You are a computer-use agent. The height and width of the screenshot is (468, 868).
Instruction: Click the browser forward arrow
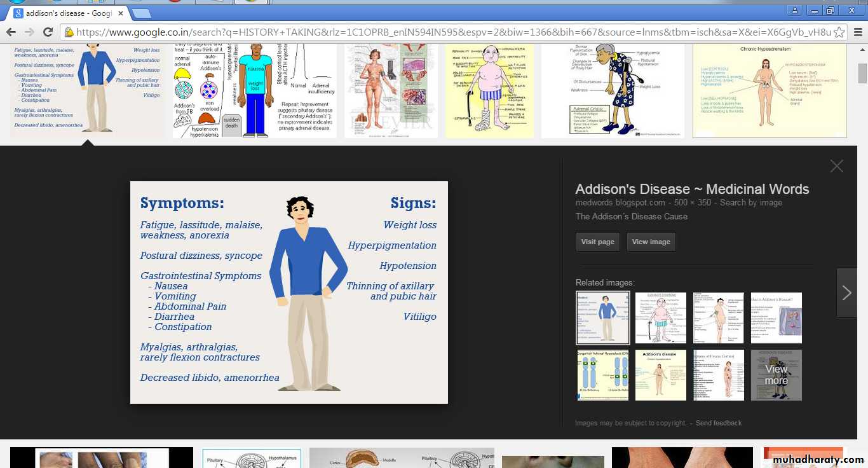[29, 32]
